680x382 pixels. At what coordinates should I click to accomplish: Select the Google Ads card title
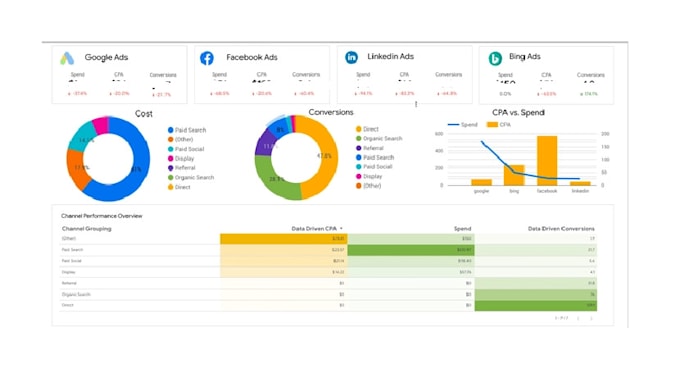[x=106, y=57]
